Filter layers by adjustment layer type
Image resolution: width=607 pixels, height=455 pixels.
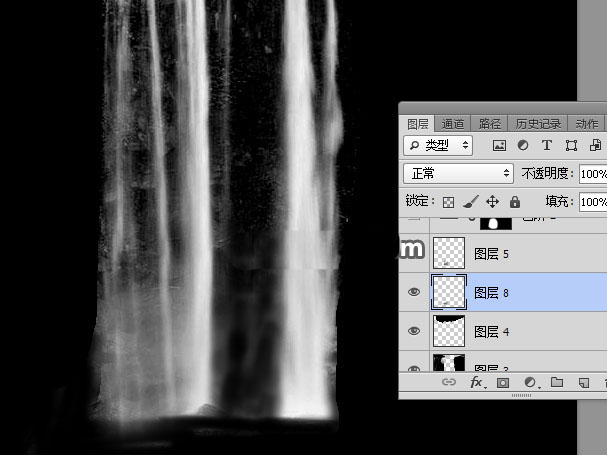(523, 146)
